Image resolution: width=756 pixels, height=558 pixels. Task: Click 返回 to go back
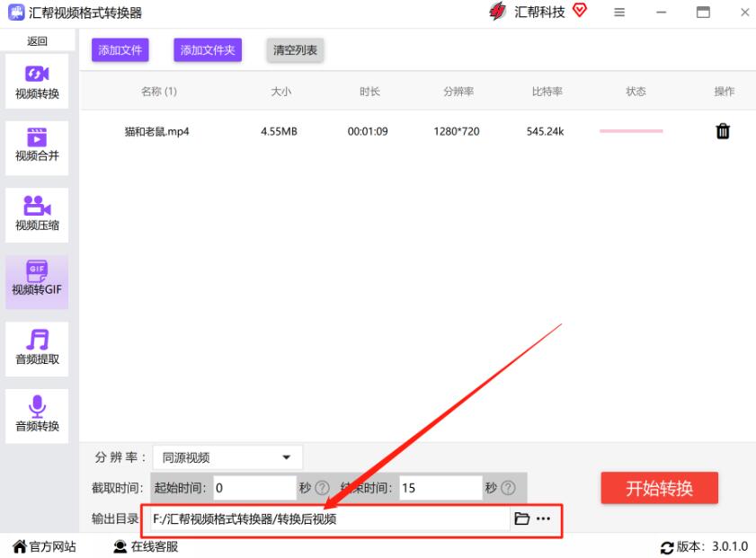(x=37, y=41)
